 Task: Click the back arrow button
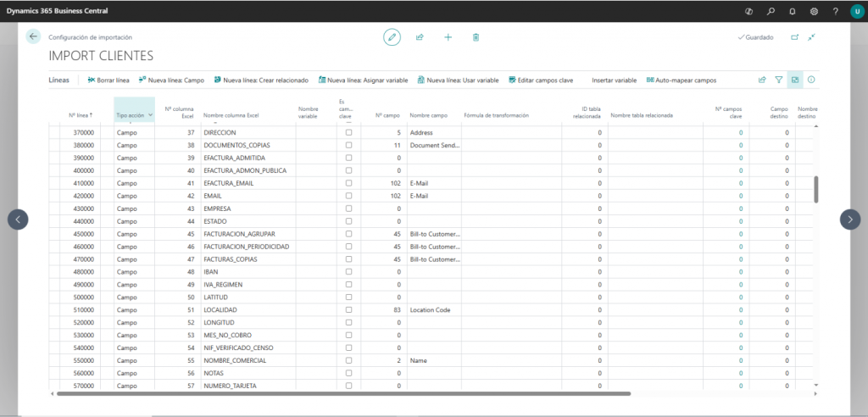[33, 36]
